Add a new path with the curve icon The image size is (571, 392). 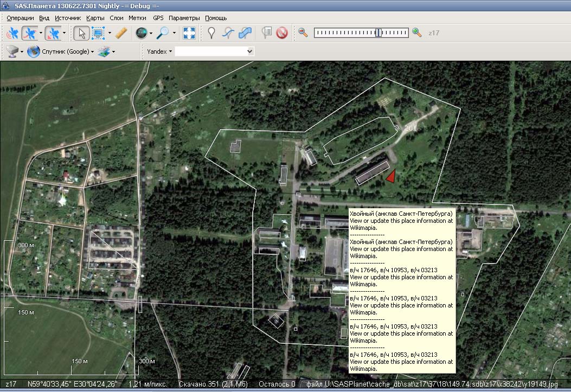coord(228,33)
